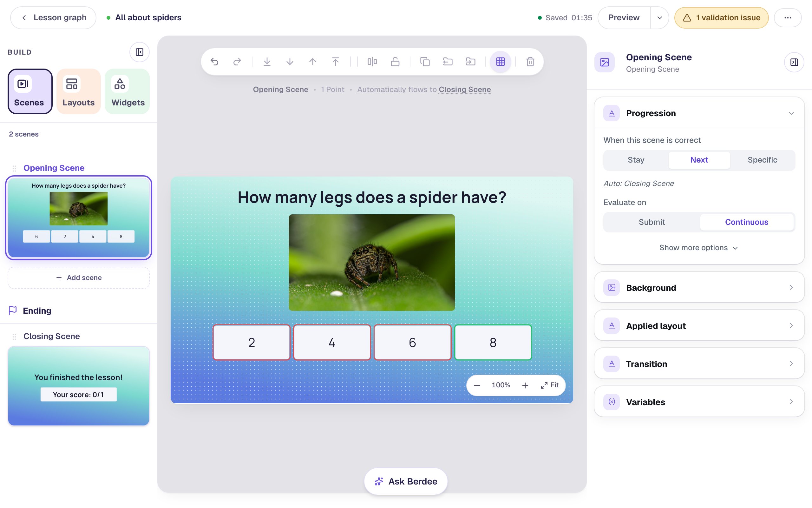The height and width of the screenshot is (508, 812).
Task: Select Specific progression option
Action: 762,160
